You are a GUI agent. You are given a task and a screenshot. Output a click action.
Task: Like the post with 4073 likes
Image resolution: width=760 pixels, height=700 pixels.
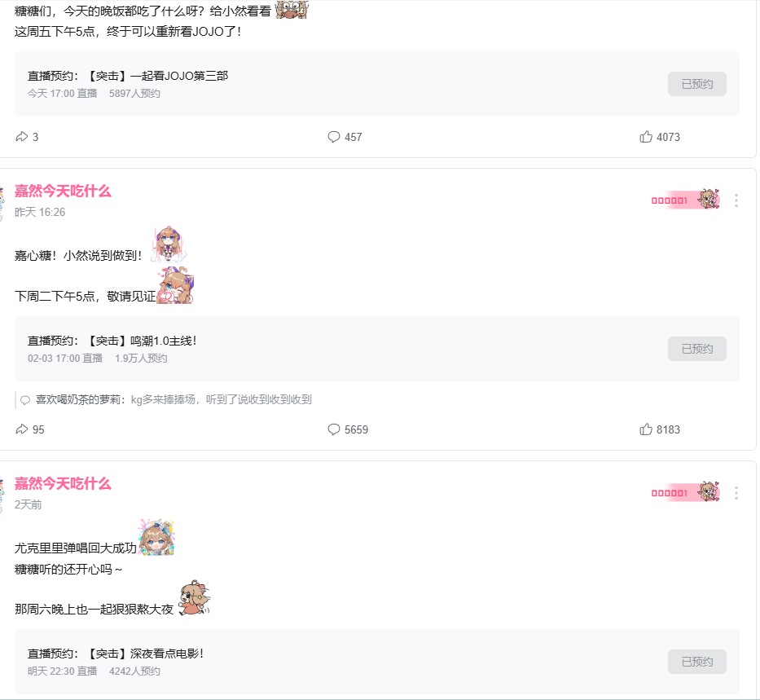659,137
